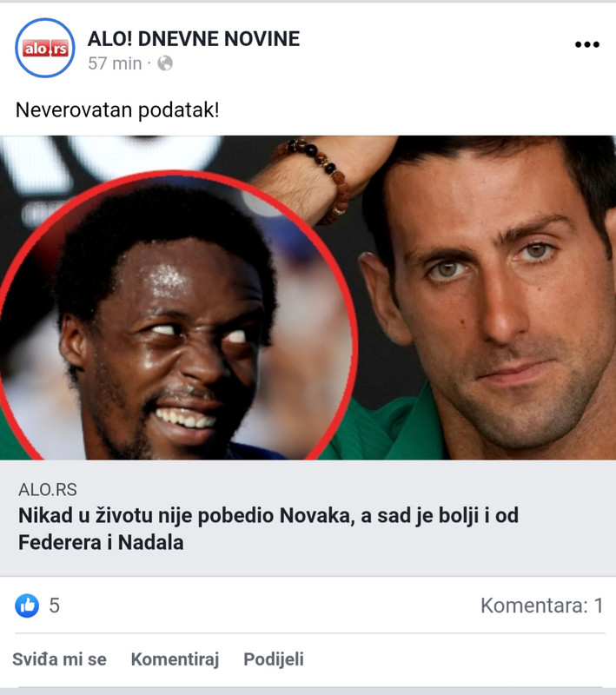Open the article headline about Novaka
616x695 pixels.
pyautogui.click(x=268, y=529)
